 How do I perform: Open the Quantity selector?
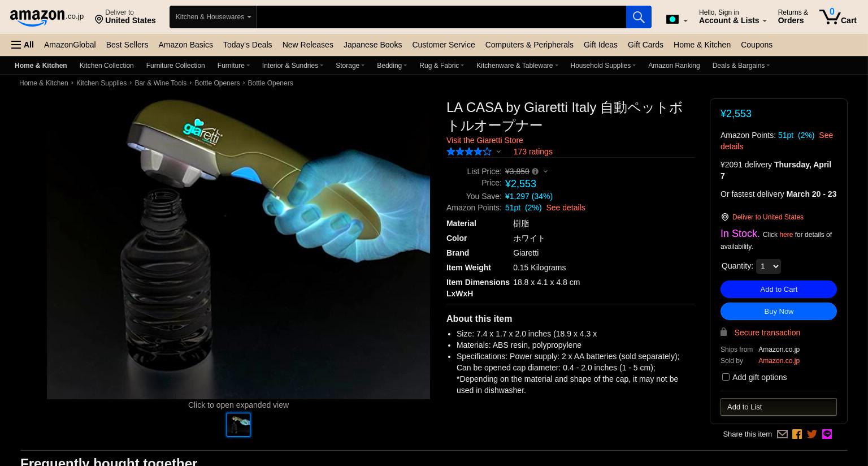pos(768,266)
